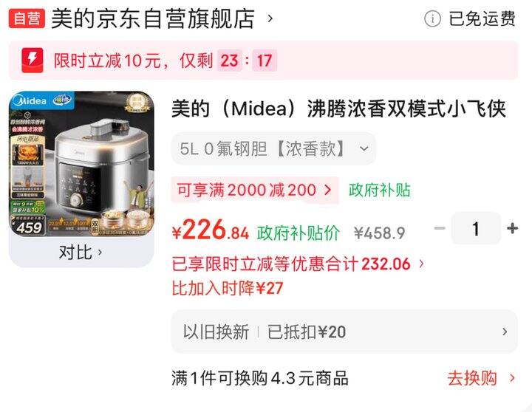Click the Midea logo on product image
Viewport: 532px width, 412px height.
30,100
